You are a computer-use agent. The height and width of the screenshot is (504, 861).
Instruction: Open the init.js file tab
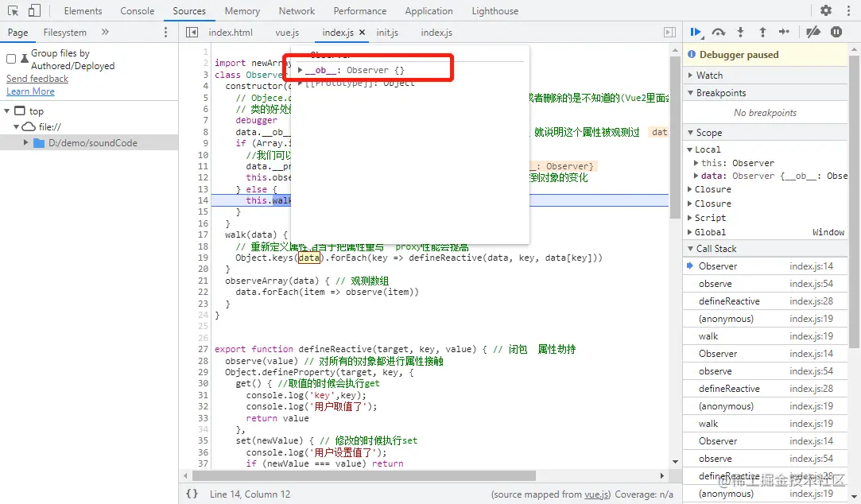[387, 33]
